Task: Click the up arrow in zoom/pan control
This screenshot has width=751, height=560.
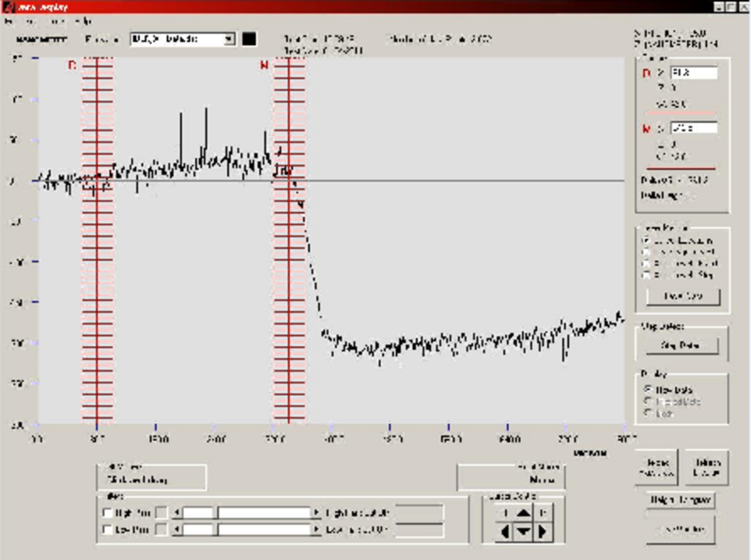Action: pos(524,512)
